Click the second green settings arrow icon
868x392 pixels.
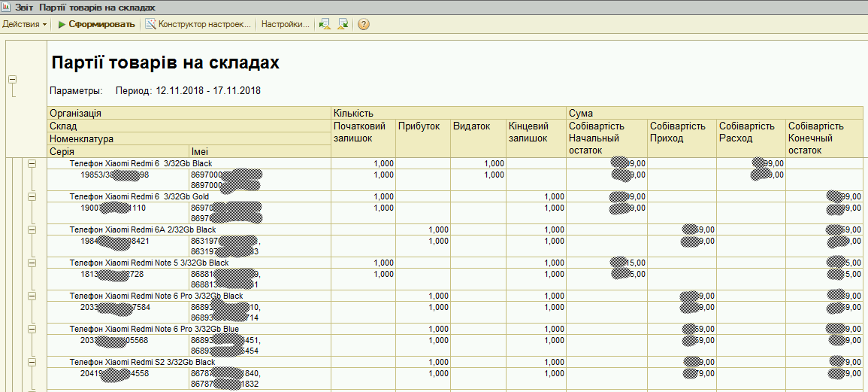pos(343,24)
